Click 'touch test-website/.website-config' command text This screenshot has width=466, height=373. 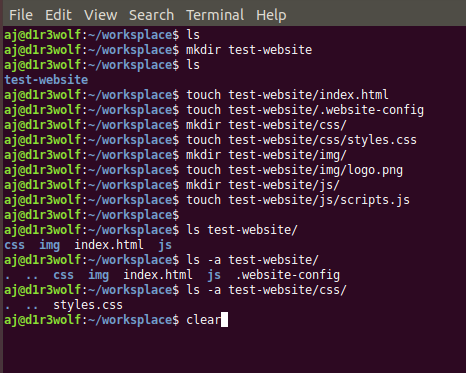(x=305, y=110)
